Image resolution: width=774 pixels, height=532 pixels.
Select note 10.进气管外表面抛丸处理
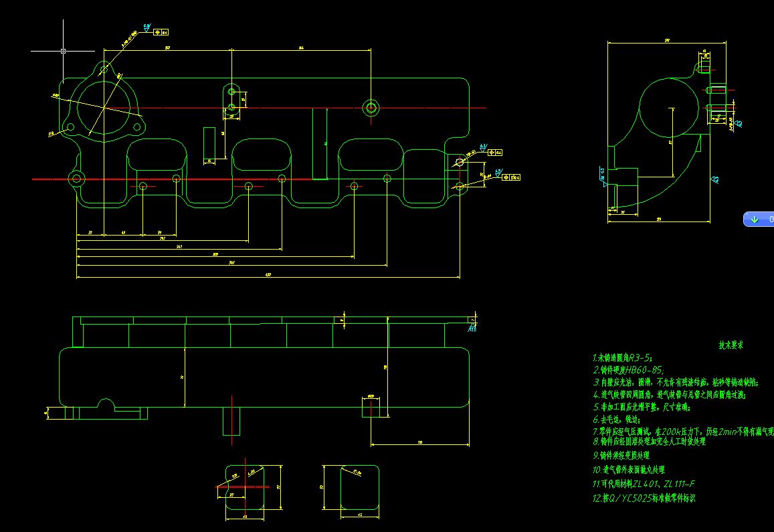tap(628, 470)
